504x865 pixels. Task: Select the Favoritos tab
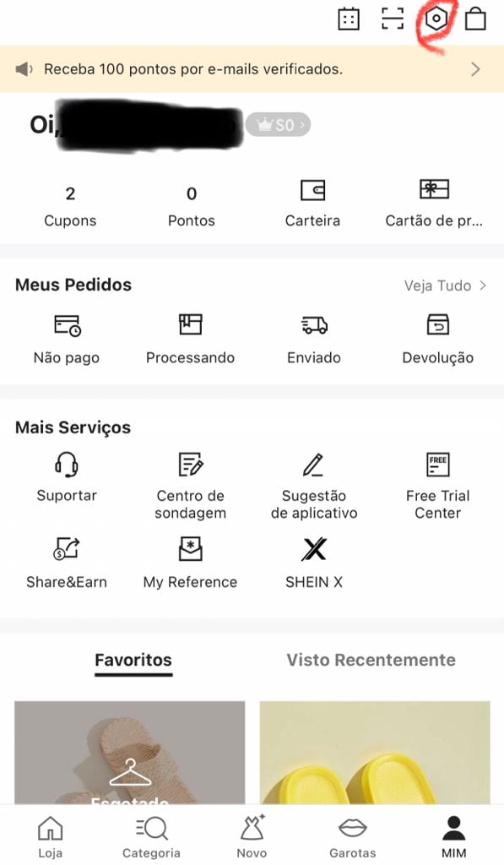(x=133, y=661)
